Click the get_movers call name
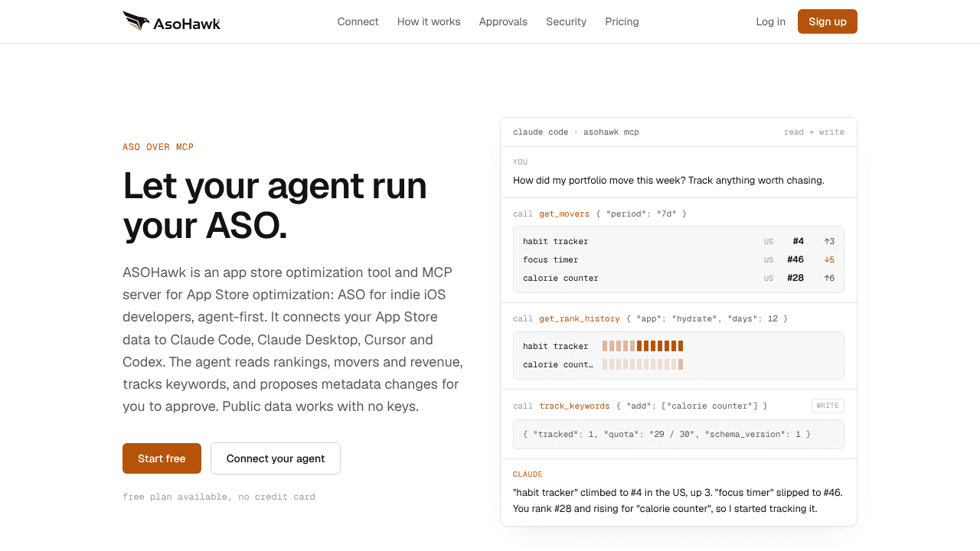 point(564,214)
